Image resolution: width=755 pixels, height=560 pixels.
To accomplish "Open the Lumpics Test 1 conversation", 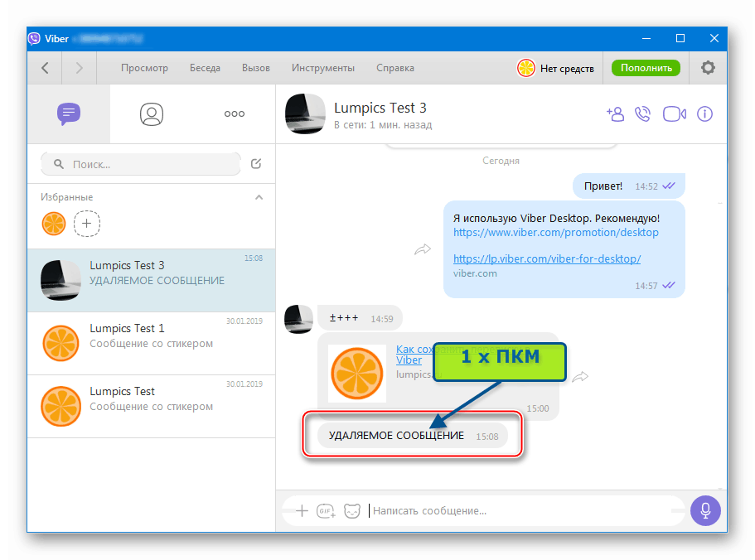I will [151, 344].
